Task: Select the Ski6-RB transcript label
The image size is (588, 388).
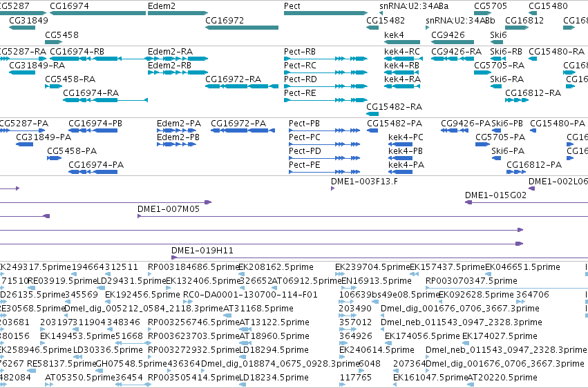Action: 506,51
